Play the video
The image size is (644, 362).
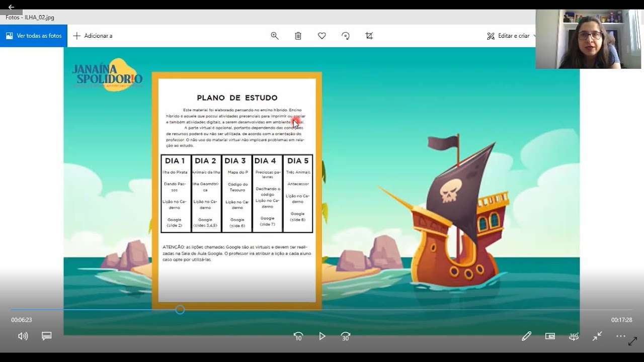[322, 336]
